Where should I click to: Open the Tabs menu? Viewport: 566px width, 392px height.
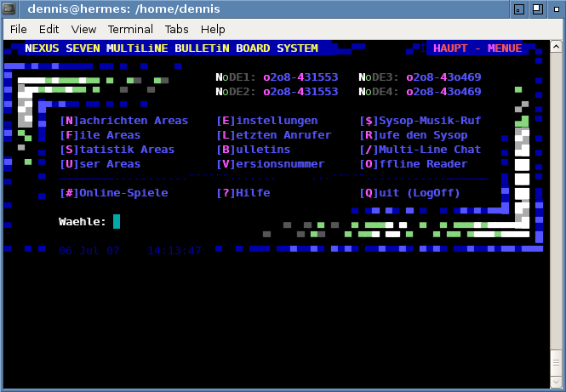tap(177, 29)
